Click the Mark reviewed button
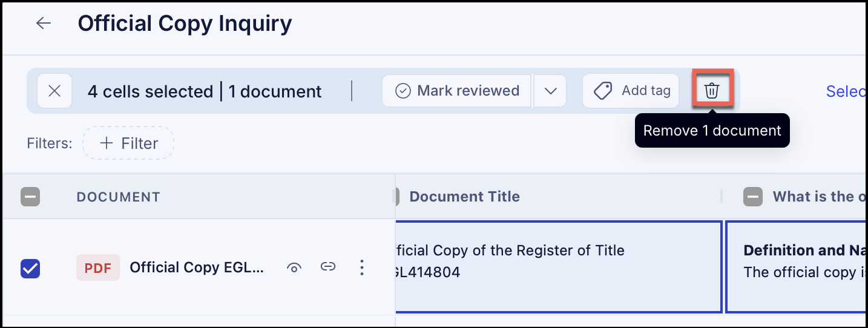This screenshot has height=328, width=868. 457,91
